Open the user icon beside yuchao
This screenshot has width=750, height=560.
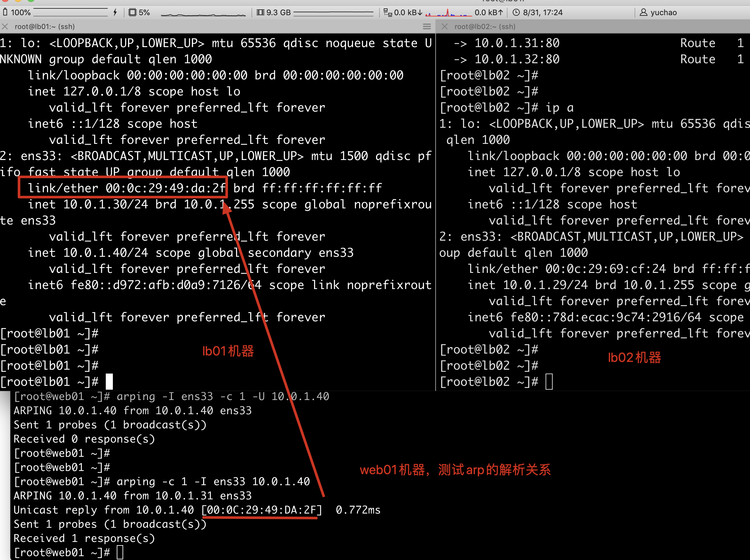tap(643, 13)
